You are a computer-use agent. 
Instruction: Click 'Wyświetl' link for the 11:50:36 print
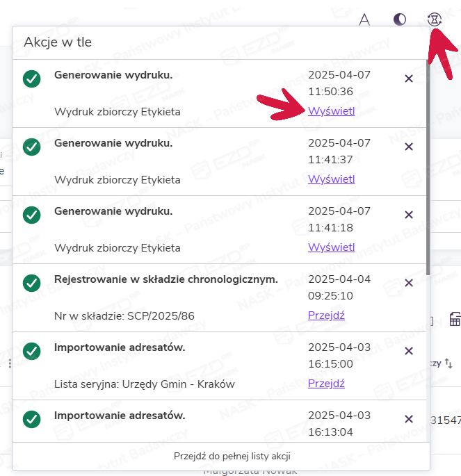[x=331, y=111]
